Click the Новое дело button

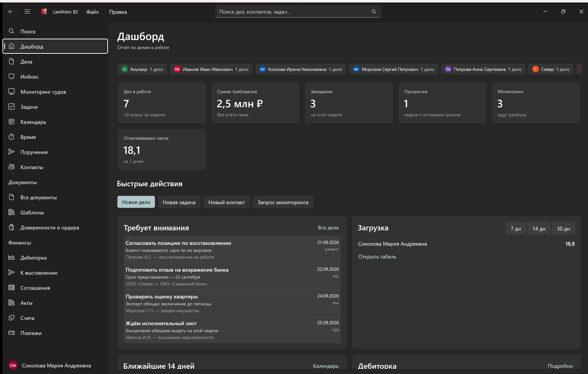136,202
